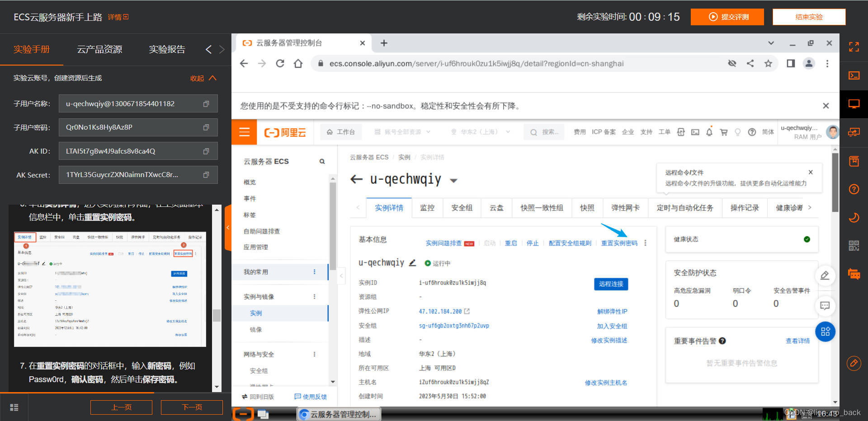Click the 结束实验 button
The height and width of the screenshot is (421, 868).
809,17
